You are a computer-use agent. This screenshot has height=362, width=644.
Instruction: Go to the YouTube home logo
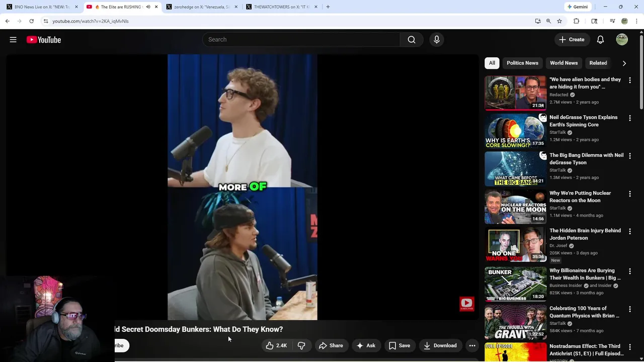click(x=44, y=40)
